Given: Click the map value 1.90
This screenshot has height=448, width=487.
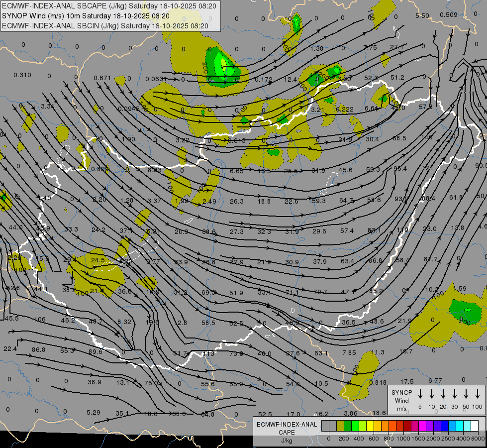Looking at the screenshot, I should coord(128,139).
